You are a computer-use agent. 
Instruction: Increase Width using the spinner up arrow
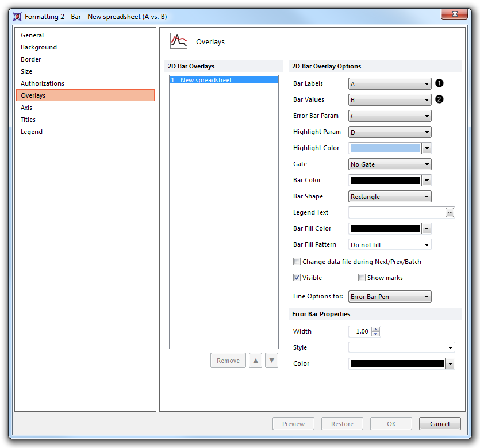376,329
